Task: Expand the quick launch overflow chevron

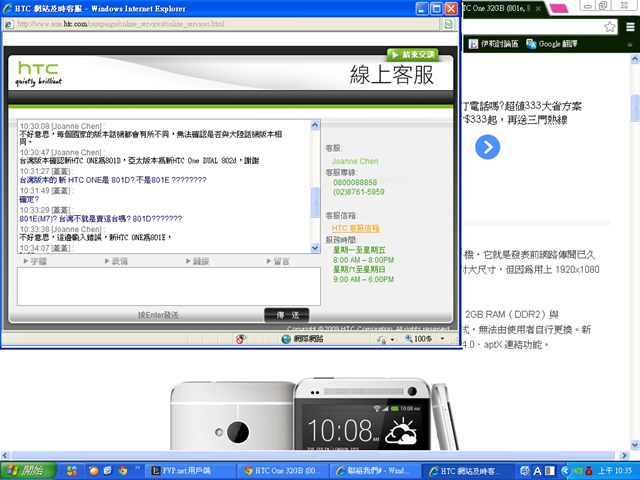Action: [x=138, y=468]
